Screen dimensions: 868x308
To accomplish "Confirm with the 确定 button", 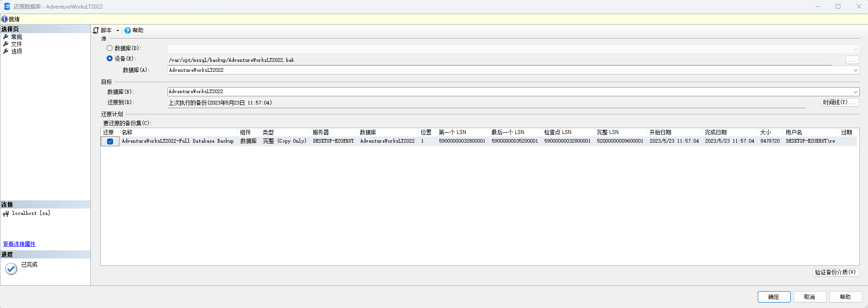I will click(774, 297).
